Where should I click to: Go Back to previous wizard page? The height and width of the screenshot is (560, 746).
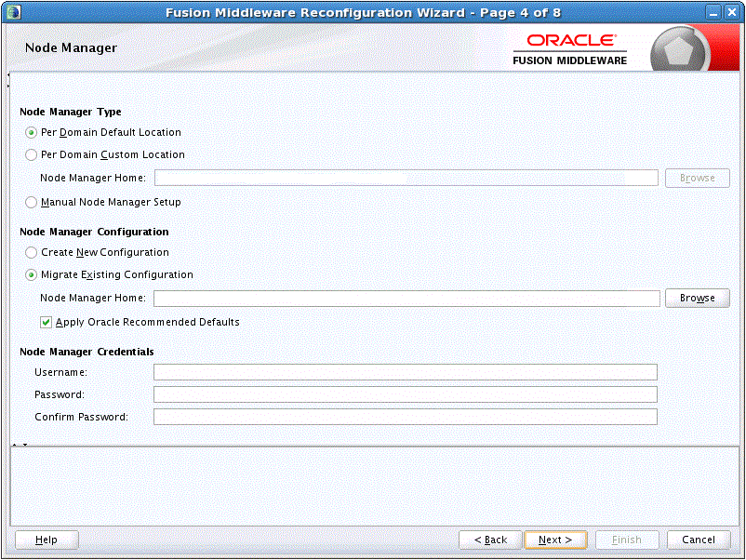(490, 540)
